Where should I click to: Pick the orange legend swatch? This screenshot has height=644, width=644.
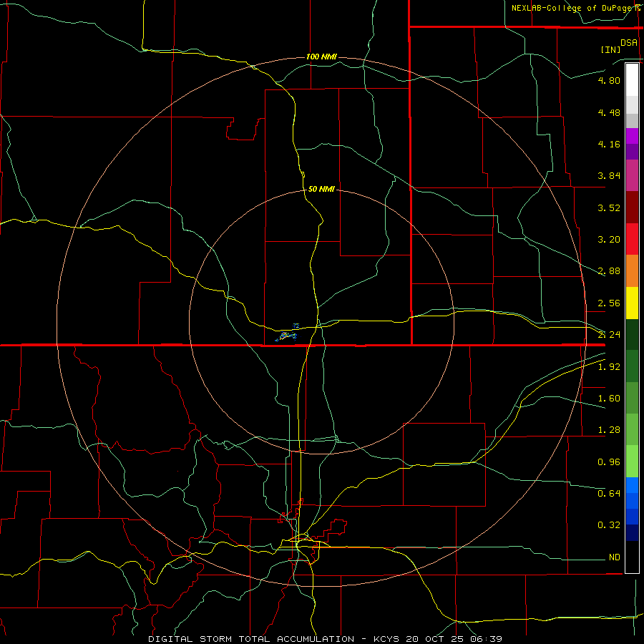[x=632, y=271]
